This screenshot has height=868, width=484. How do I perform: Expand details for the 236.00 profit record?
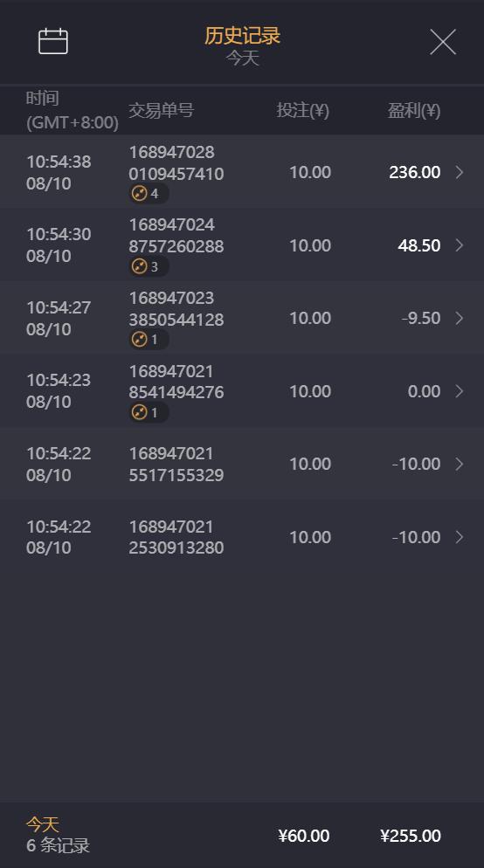coord(459,172)
